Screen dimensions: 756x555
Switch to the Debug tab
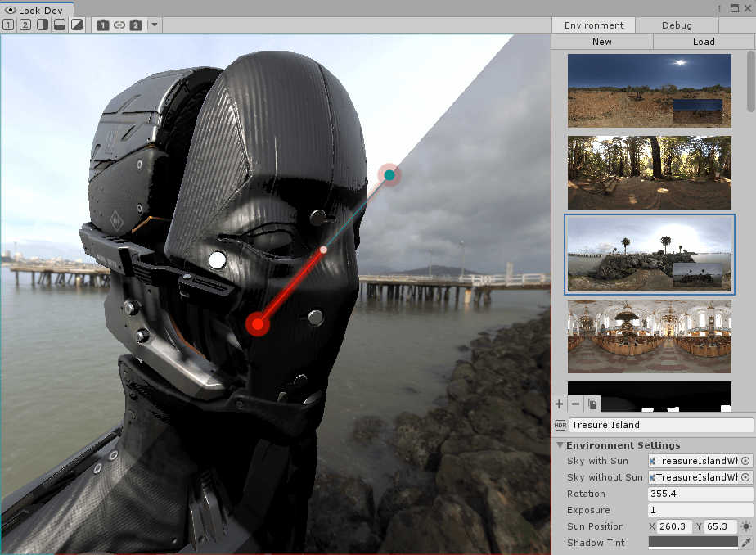point(677,25)
